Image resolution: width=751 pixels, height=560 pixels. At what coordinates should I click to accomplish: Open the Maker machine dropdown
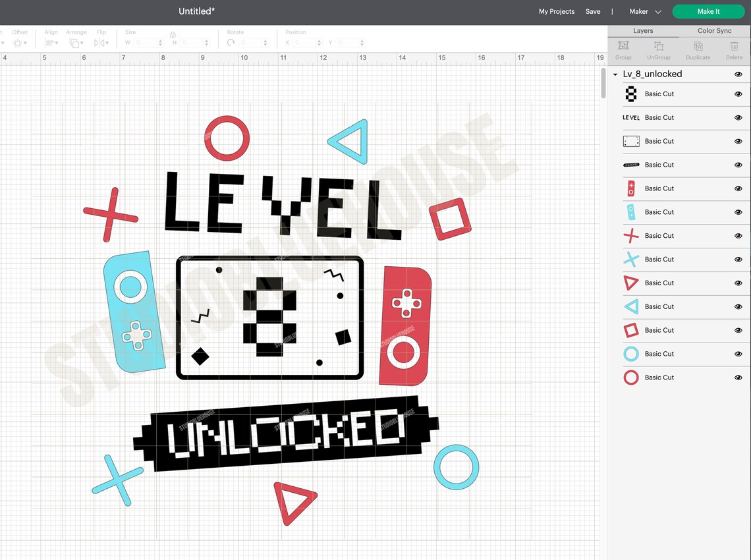(644, 11)
